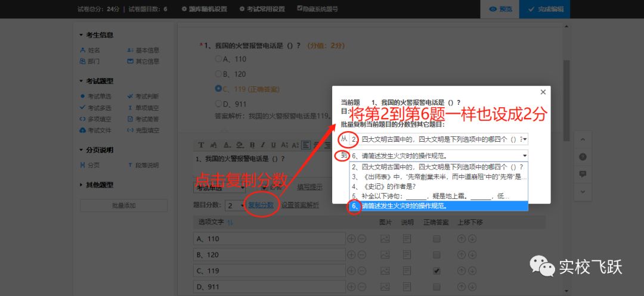Screen dimensions: 644x296
Task: Click the 预览 preview button
Action: pos(500,9)
